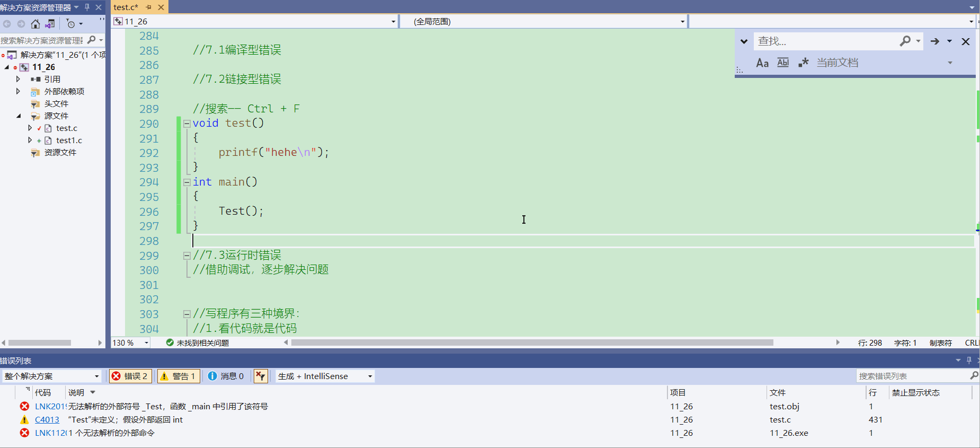
Task: Click the 错误列表 panel window options arrow
Action: [958, 361]
